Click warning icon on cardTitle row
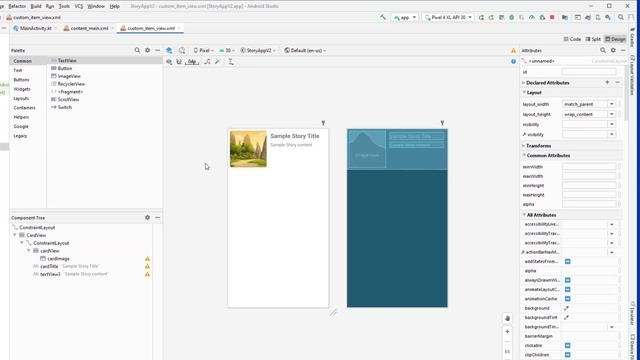 (147, 267)
